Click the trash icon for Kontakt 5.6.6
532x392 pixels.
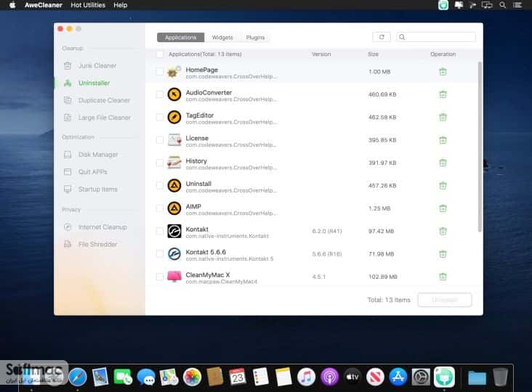click(443, 254)
